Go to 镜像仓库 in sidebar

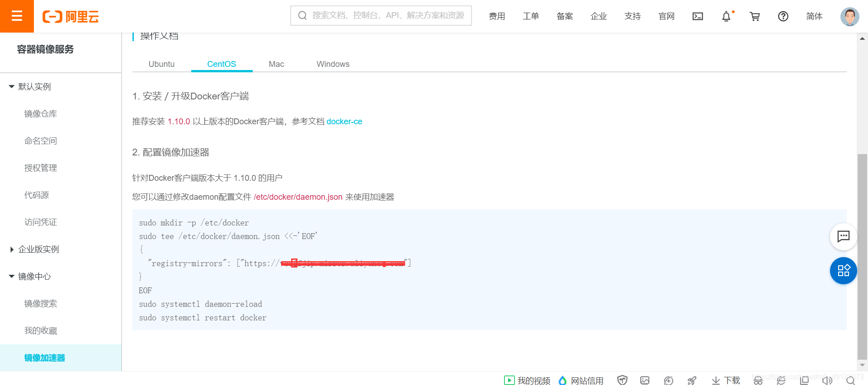pos(41,114)
